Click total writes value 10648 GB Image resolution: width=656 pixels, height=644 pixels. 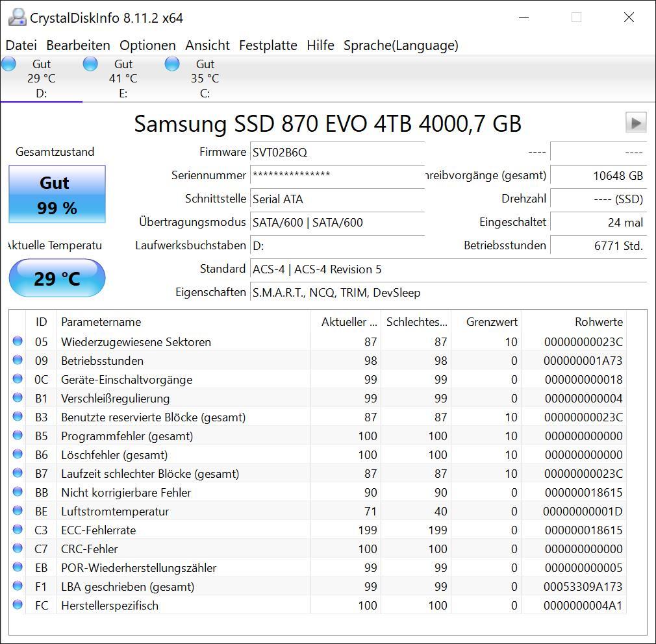[598, 175]
